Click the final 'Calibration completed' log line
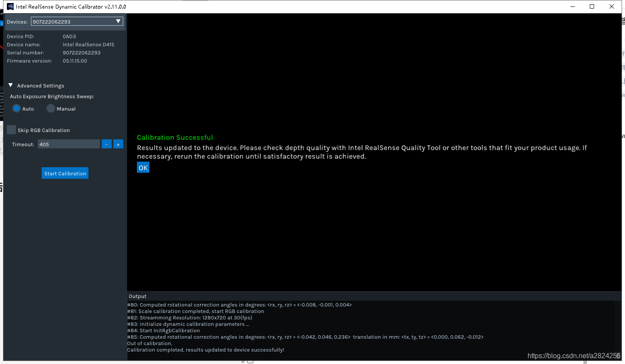 click(206, 350)
